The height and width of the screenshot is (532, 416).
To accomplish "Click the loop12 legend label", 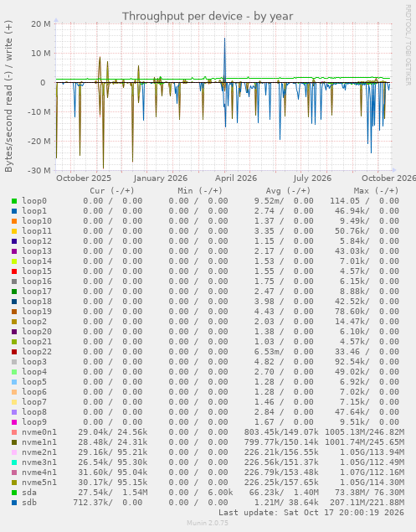I will [x=37, y=241].
